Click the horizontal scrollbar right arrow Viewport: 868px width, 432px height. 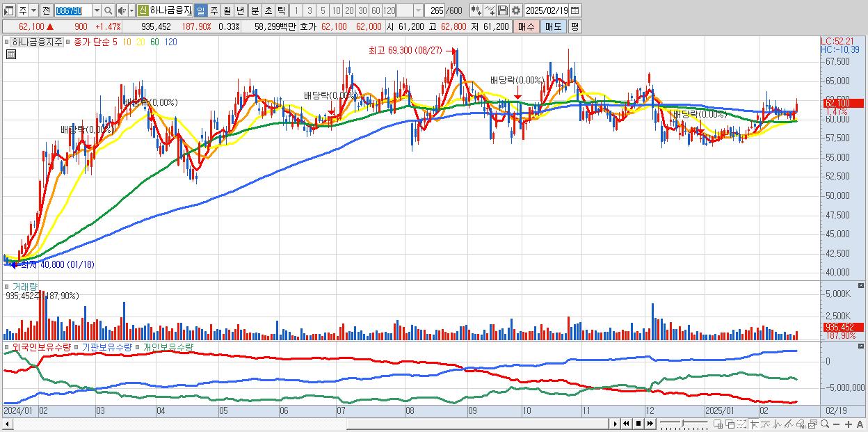[615, 424]
